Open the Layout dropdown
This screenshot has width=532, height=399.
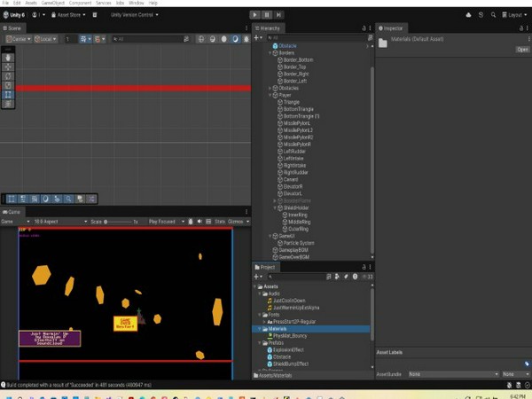(515, 14)
